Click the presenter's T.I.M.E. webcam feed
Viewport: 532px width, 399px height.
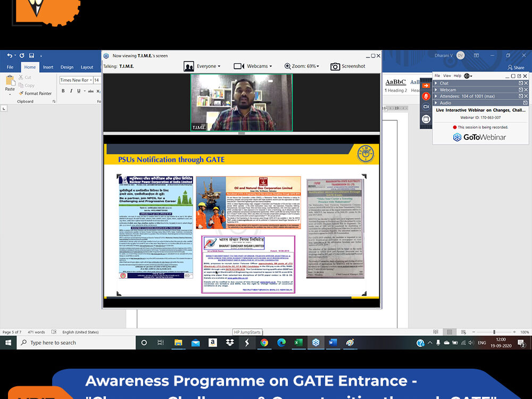(x=241, y=103)
